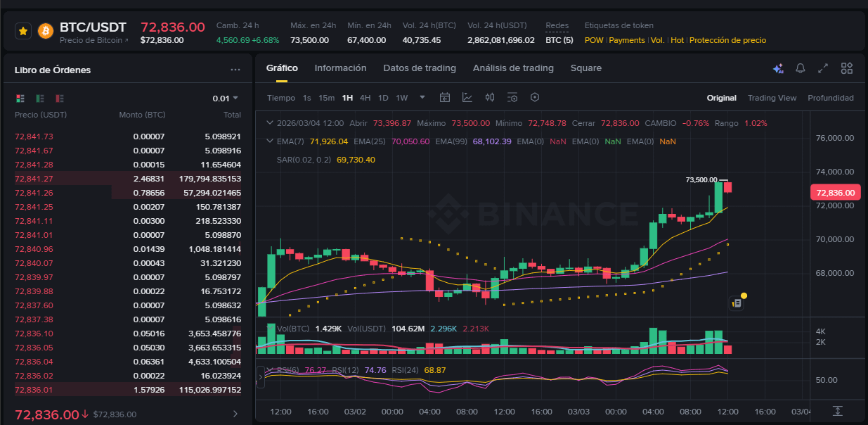Open the calendar go-to-date icon
The width and height of the screenshot is (868, 425).
pyautogui.click(x=445, y=98)
